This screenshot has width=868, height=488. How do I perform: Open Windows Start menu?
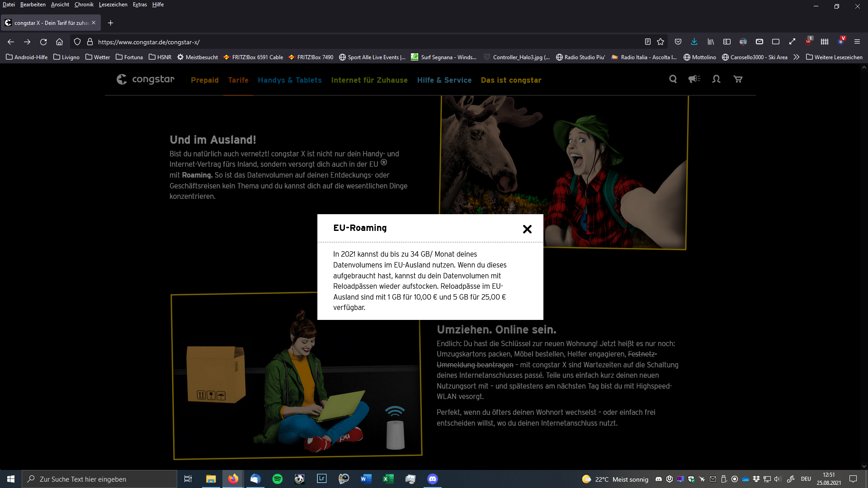click(x=11, y=479)
